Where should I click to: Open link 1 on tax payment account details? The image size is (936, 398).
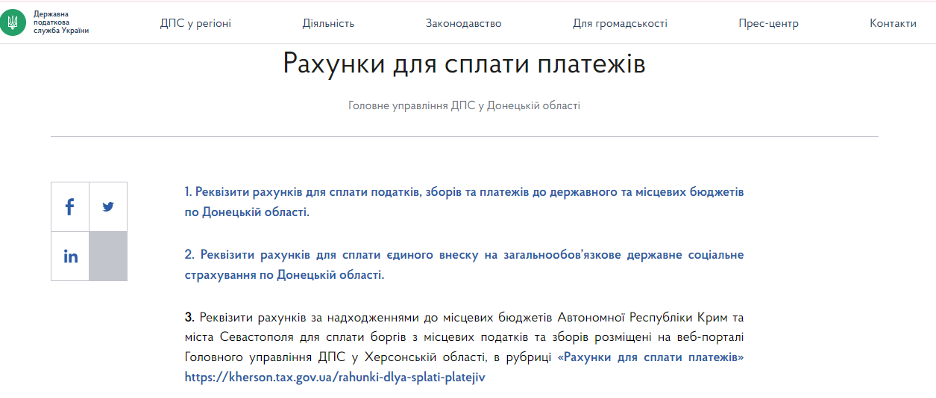[x=464, y=202]
